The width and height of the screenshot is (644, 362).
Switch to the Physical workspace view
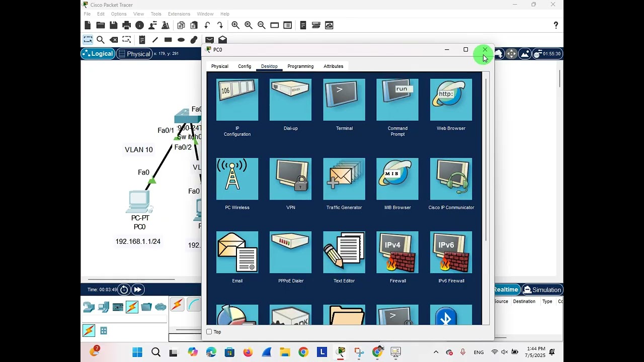click(x=134, y=54)
